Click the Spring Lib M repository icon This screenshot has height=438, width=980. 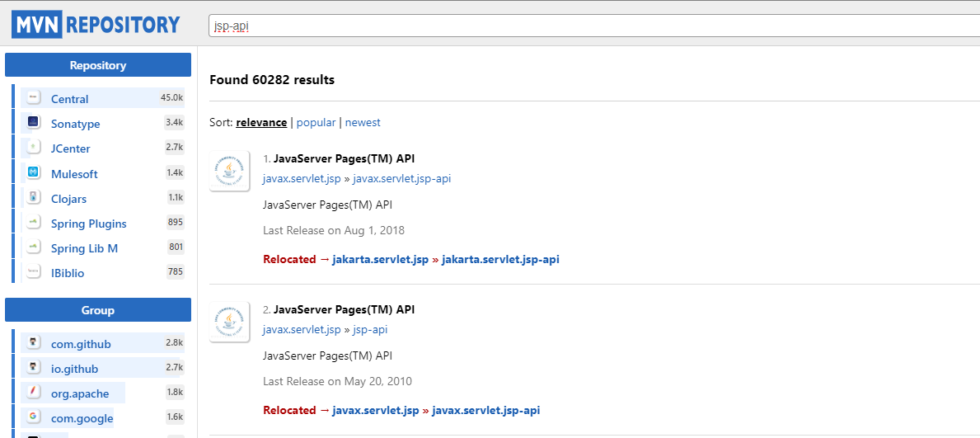34,247
